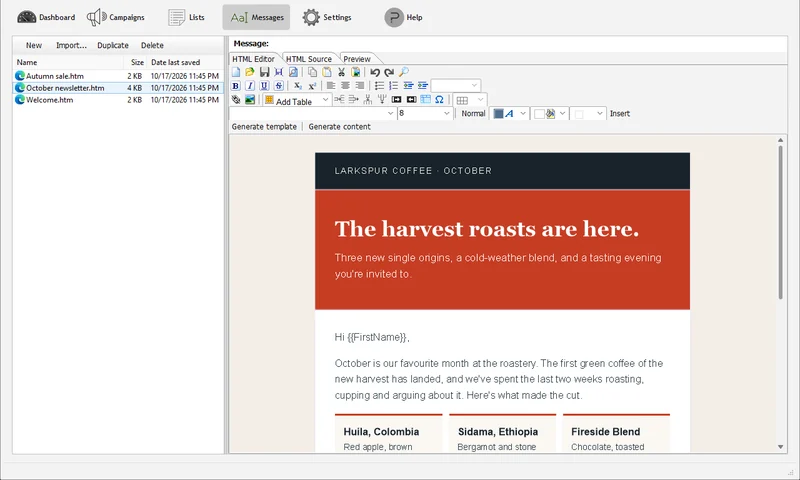Switch to the Preview tab

[x=357, y=59]
